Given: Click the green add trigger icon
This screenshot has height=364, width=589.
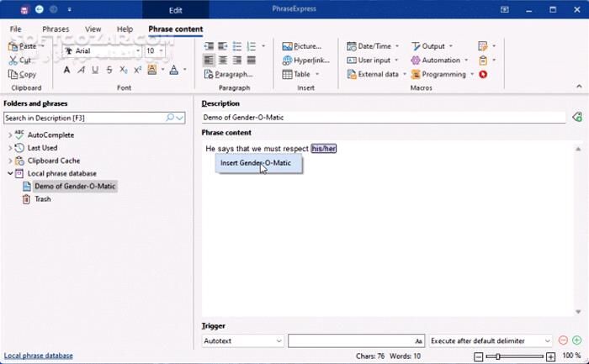Looking at the screenshot, I should pyautogui.click(x=576, y=340).
